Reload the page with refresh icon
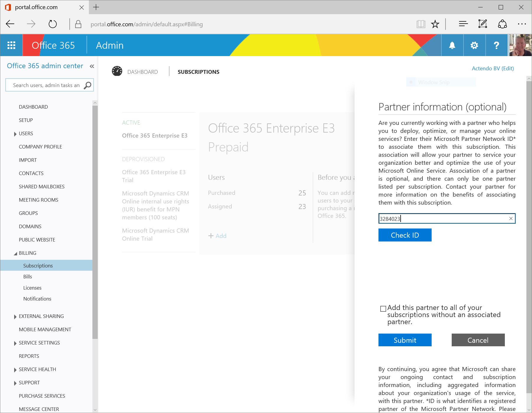The height and width of the screenshot is (413, 532). pyautogui.click(x=53, y=24)
